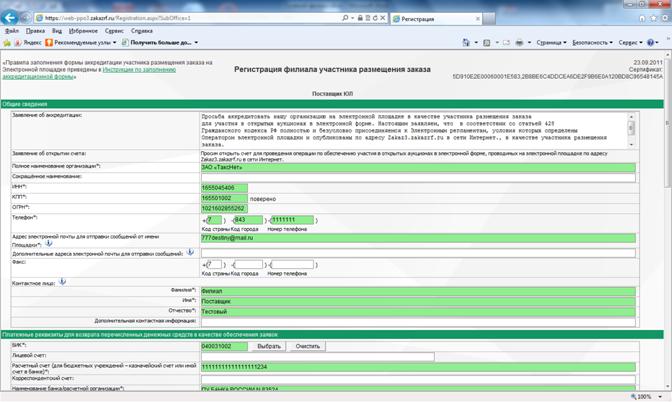The height and width of the screenshot is (402, 672).
Task: Expand the Страница dropdown menu
Action: click(551, 42)
